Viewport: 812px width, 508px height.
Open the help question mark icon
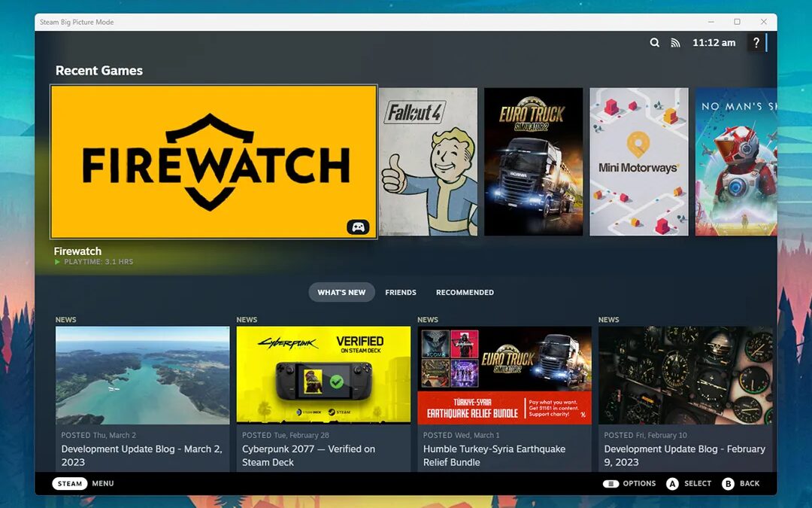[756, 43]
